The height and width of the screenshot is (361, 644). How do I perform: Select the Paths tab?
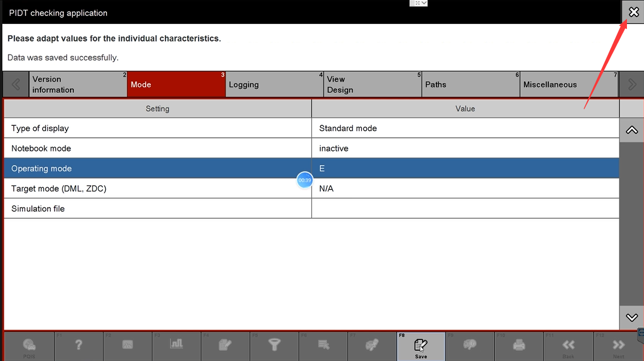click(470, 84)
